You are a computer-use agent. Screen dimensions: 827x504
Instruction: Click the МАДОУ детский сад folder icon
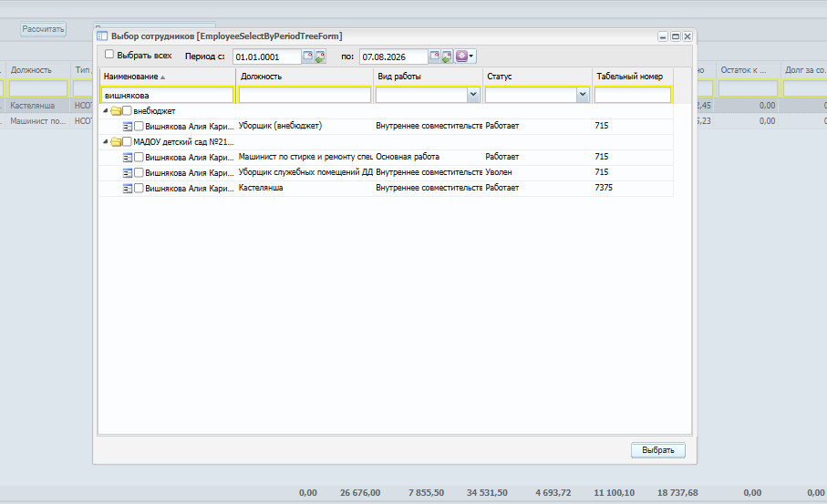click(x=116, y=142)
